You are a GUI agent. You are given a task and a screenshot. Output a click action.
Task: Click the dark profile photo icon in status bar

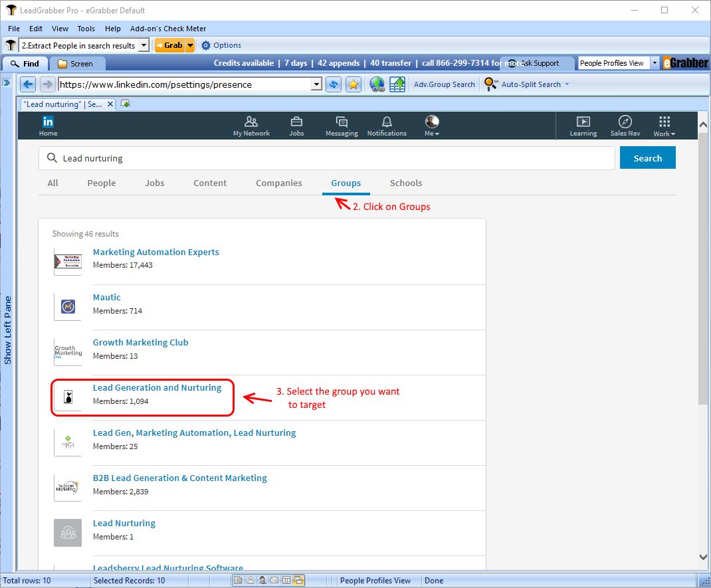click(x=262, y=580)
